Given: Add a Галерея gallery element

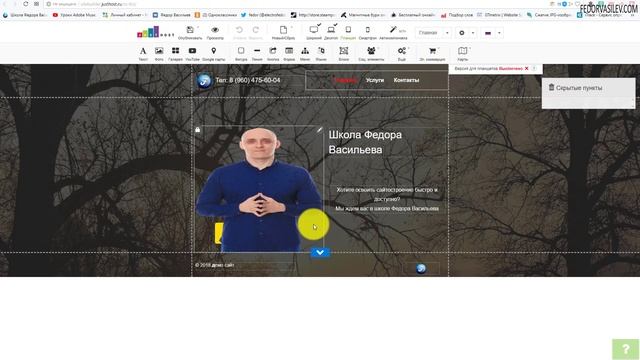Looking at the screenshot, I should coord(176,51).
